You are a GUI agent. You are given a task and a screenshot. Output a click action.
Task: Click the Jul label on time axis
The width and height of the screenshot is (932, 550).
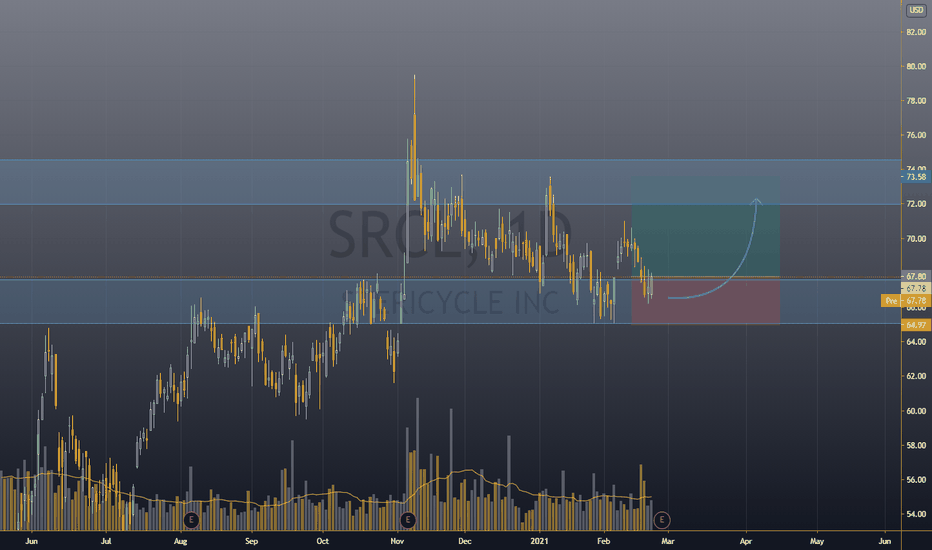(106, 541)
